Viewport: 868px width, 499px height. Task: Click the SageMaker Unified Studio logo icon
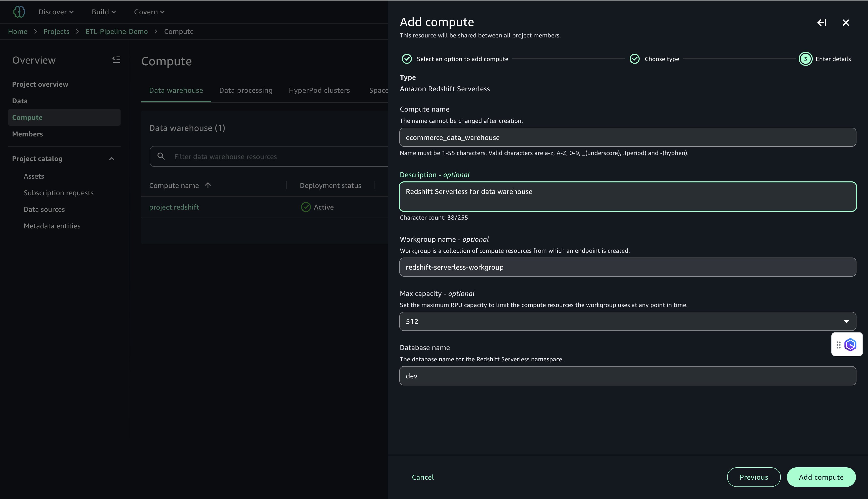[19, 12]
